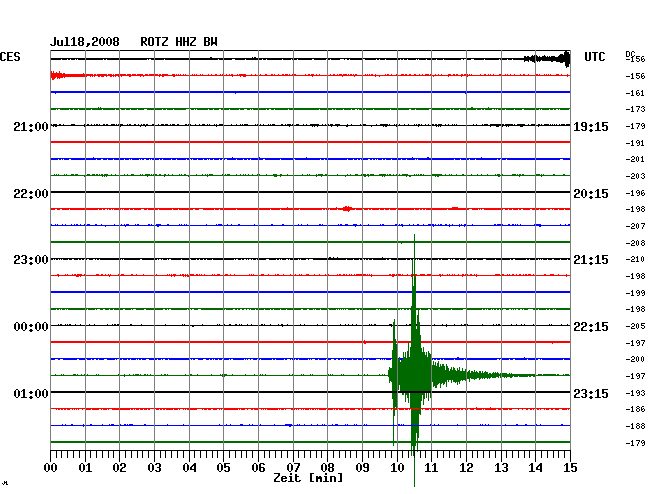
Task: Click minute tick label "14"
Action: click(x=535, y=468)
